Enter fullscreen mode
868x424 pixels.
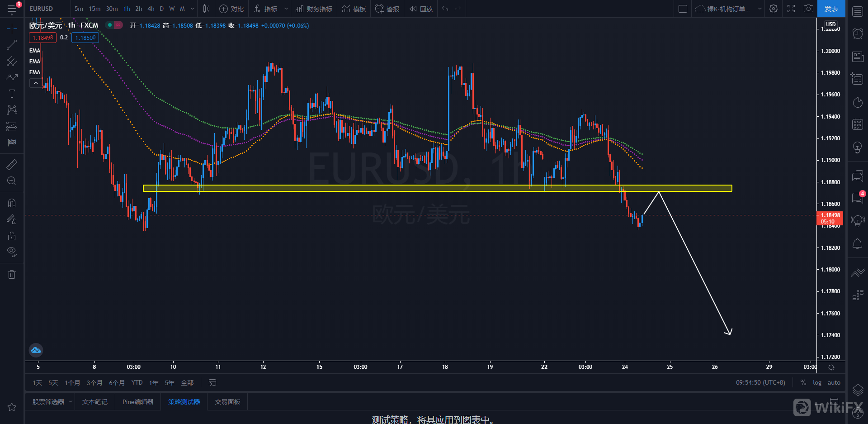point(791,9)
